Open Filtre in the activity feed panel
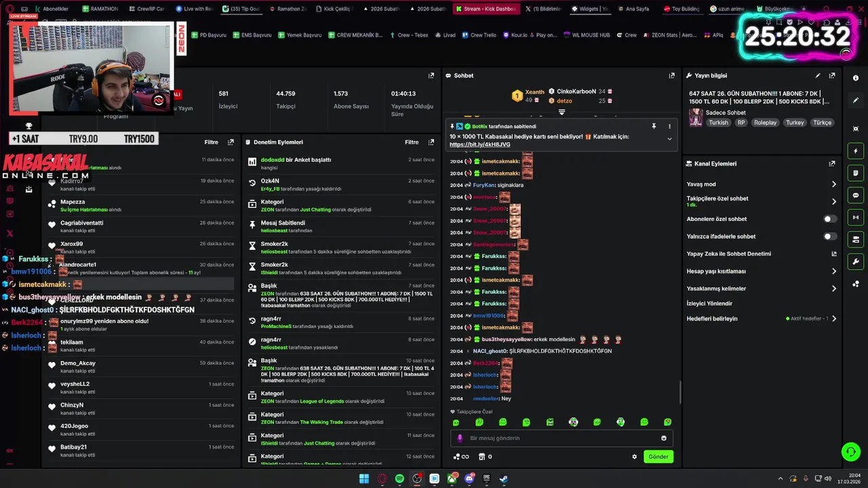This screenshot has width=868, height=488. point(212,142)
